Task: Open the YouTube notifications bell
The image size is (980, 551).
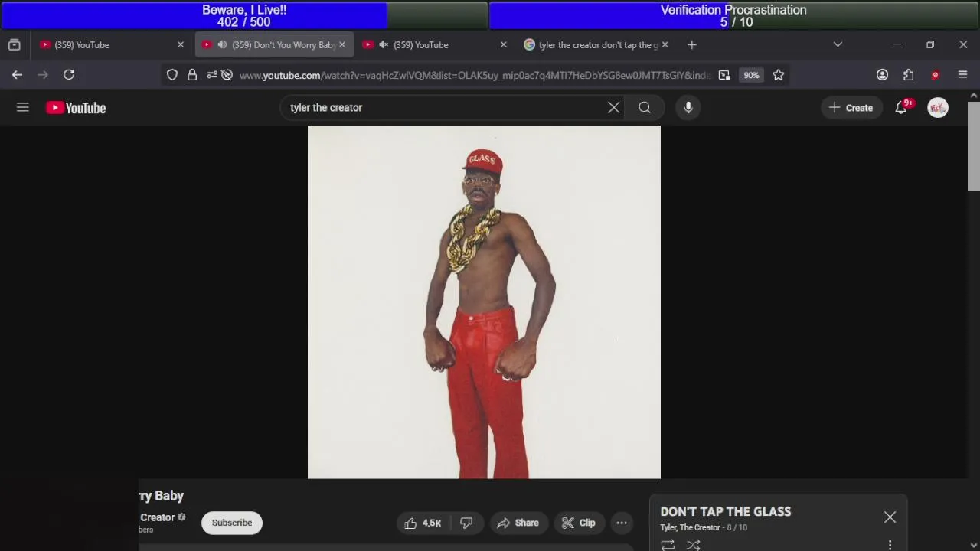Action: point(901,108)
